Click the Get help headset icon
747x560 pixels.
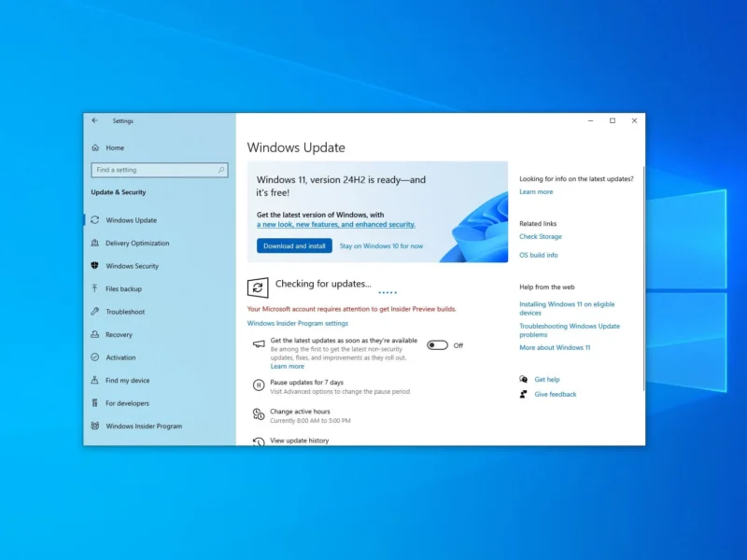(523, 379)
